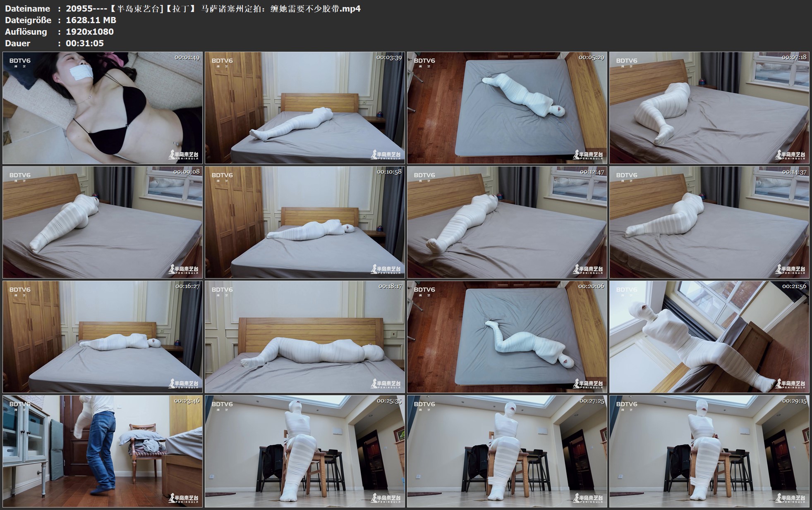Open the 00:09:08 frame
Image resolution: width=812 pixels, height=510 pixels.
103,222
